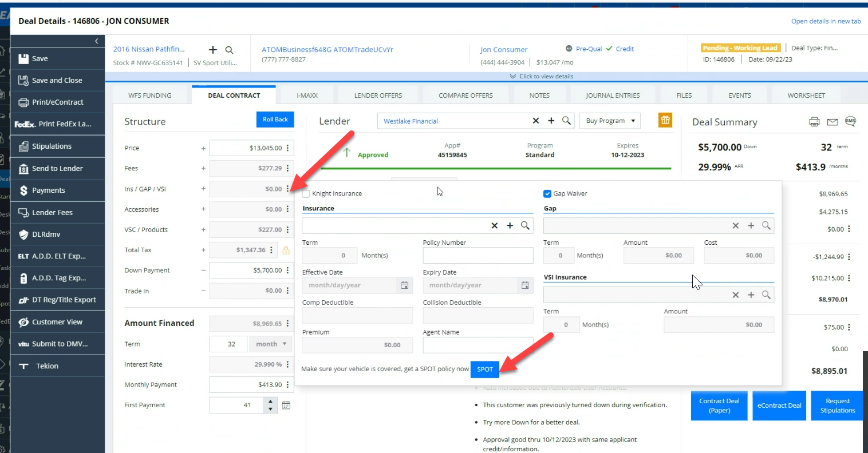Click the Credit status link
Viewport: 868px width, 453px height.
[625, 49]
